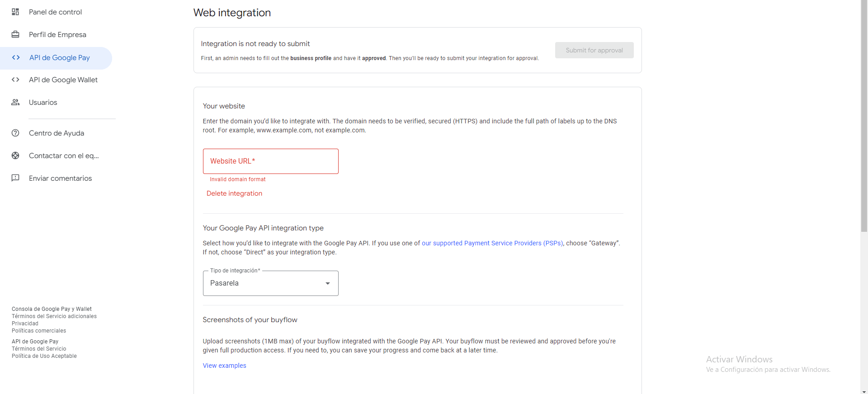Open supported Payment Service Providers (PSPs) link
The width and height of the screenshot is (868, 394).
492,243
